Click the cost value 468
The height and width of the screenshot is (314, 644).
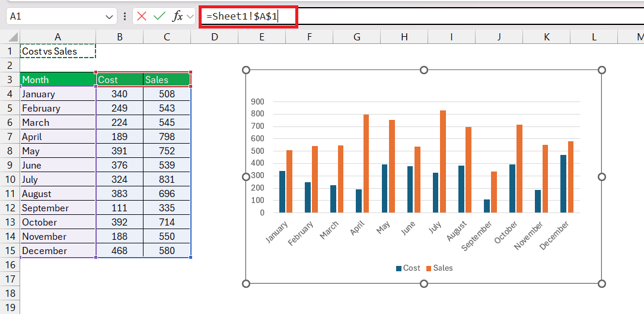(120, 250)
